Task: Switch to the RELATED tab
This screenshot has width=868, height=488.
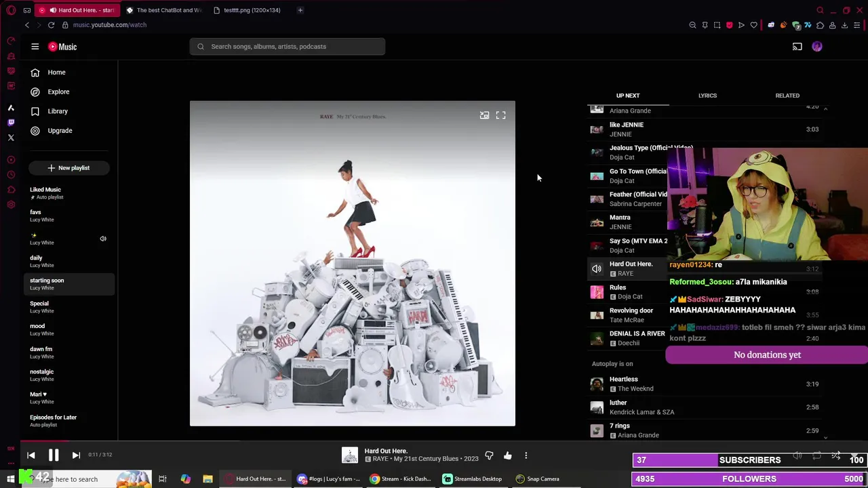Action: 787,96
